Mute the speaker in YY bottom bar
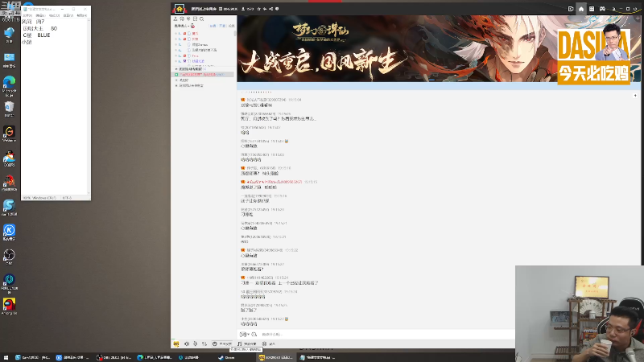The width and height of the screenshot is (644, 362). pos(187,344)
